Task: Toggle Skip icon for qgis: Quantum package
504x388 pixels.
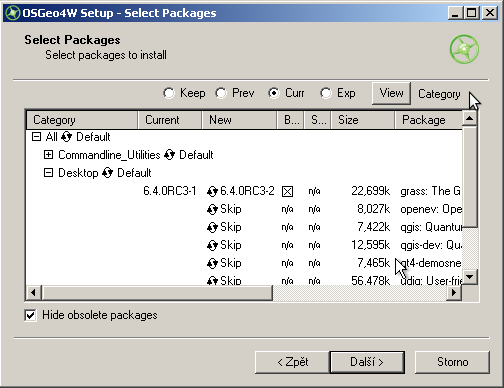Action: tap(212, 227)
